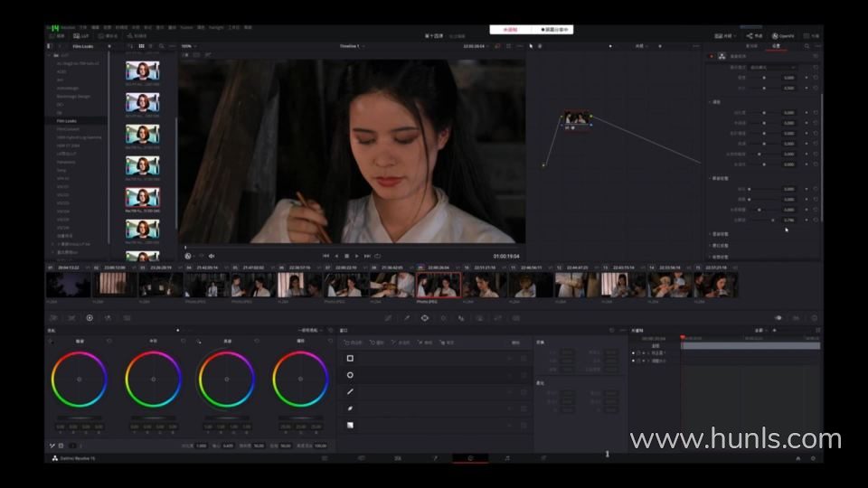Toggle viewer audio mute speaker icon
Image resolution: width=868 pixels, height=488 pixels.
tap(212, 256)
